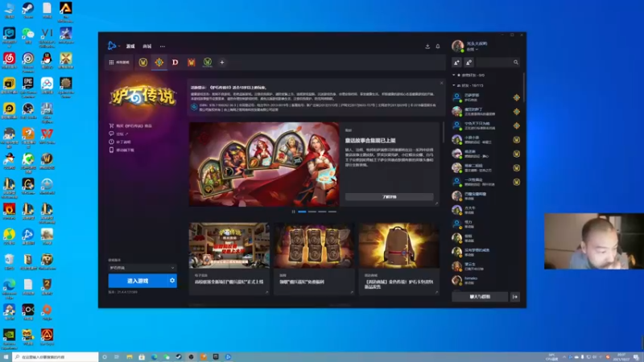
Task: Select the first friend in list
Action: click(486, 97)
